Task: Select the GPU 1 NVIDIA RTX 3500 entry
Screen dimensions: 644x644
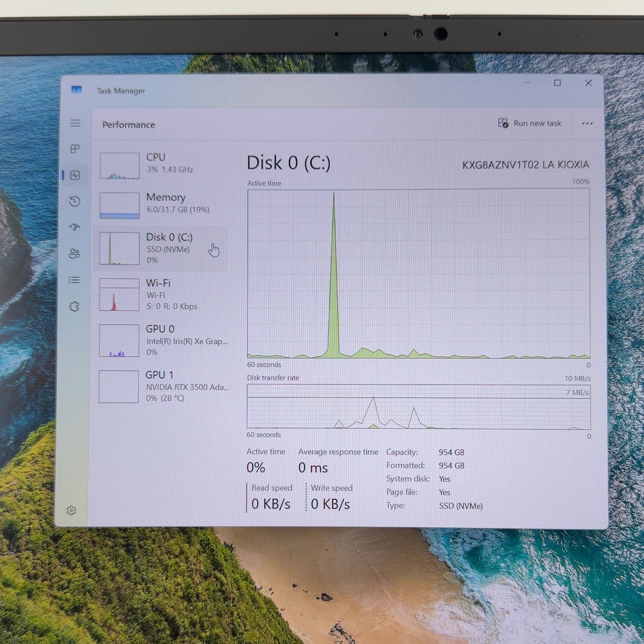Action: point(161,386)
